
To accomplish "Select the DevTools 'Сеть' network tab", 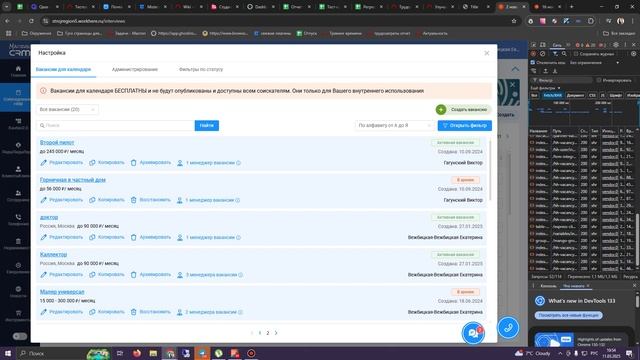I will (x=557, y=45).
